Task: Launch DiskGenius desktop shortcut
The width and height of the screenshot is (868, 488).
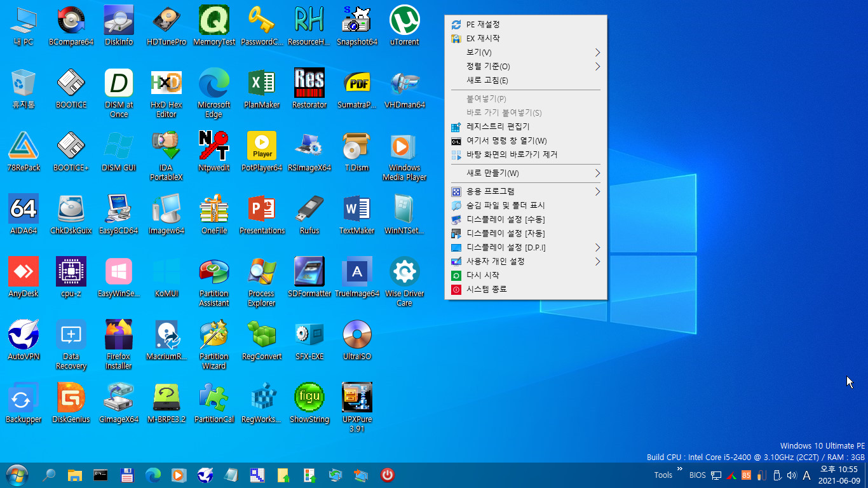Action: 71,403
